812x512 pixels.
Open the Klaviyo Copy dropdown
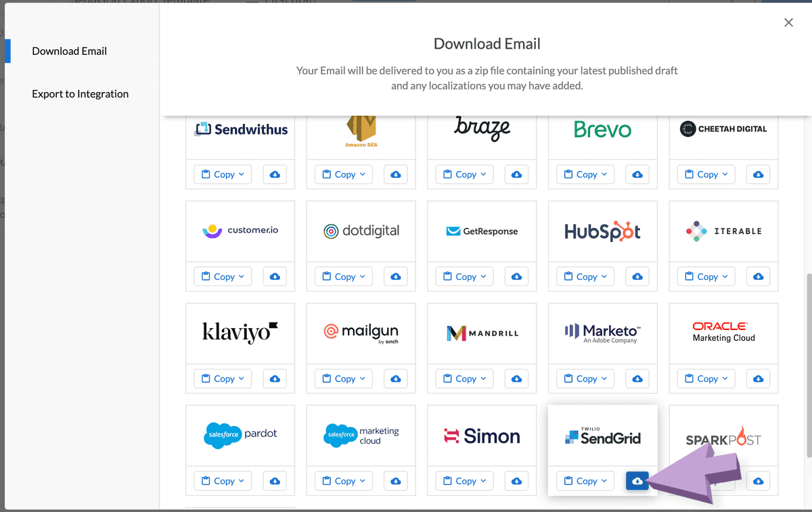pyautogui.click(x=223, y=379)
